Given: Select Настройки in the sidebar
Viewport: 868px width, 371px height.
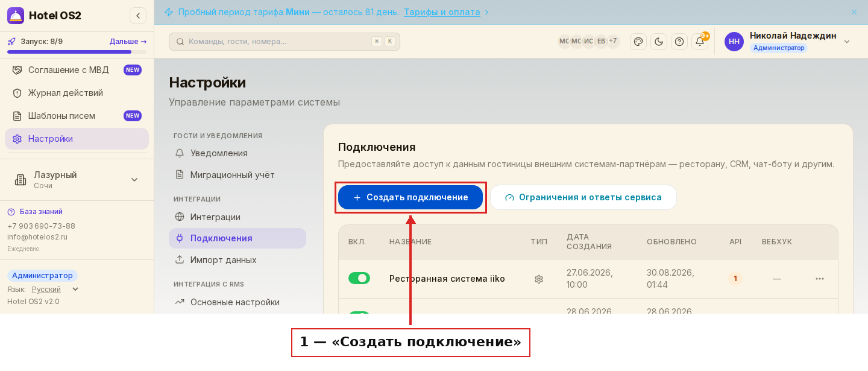Looking at the screenshot, I should [77, 139].
